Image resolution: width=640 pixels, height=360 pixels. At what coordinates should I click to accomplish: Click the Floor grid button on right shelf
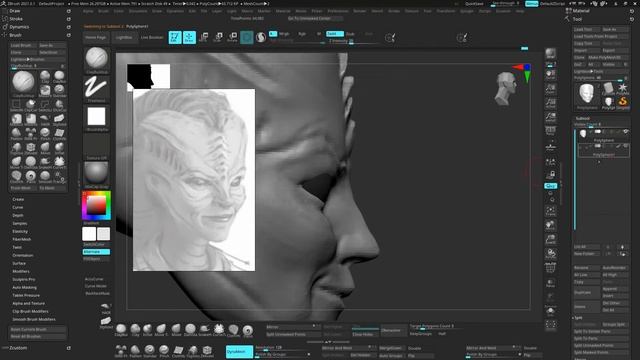click(x=551, y=147)
